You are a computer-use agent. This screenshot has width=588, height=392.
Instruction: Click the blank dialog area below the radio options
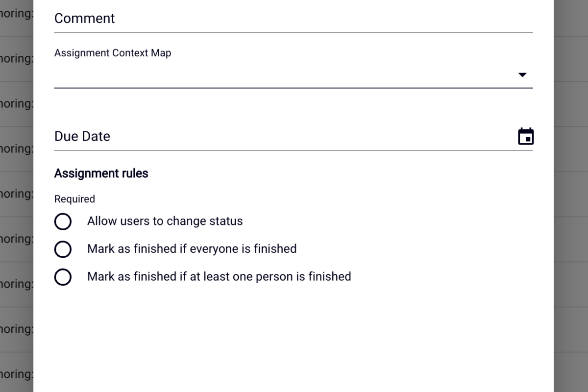(x=294, y=338)
